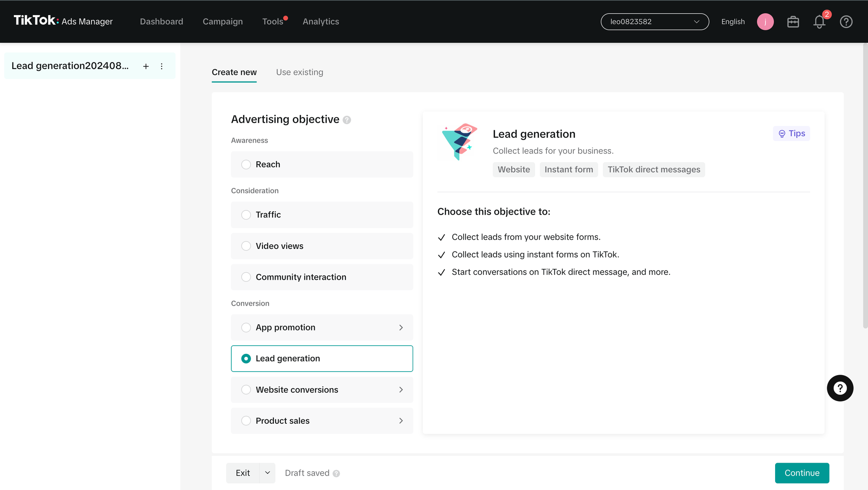Open the leo0823582 account dropdown

pyautogui.click(x=654, y=22)
